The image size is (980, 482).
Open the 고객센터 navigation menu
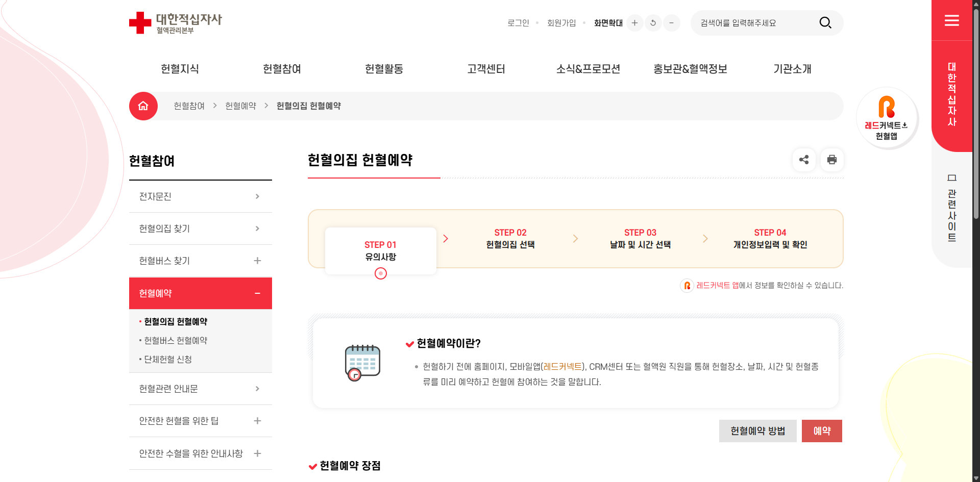pyautogui.click(x=485, y=69)
